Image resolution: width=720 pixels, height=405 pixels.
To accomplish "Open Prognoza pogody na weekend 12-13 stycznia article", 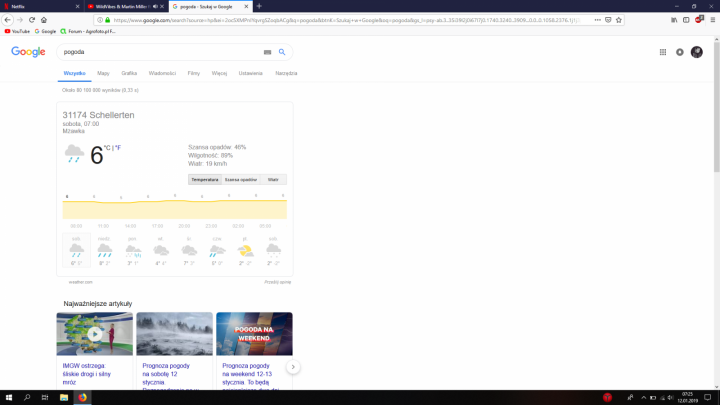I will tap(247, 374).
